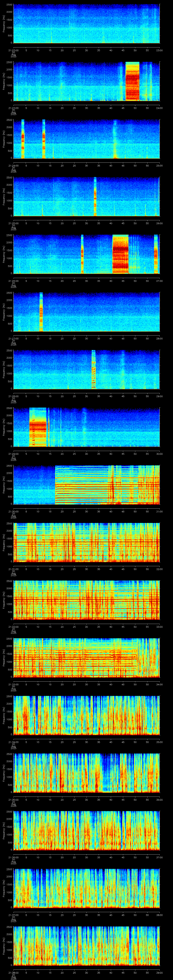
Task: Open the 21:32 spectrogram panel
Action: (86, 600)
